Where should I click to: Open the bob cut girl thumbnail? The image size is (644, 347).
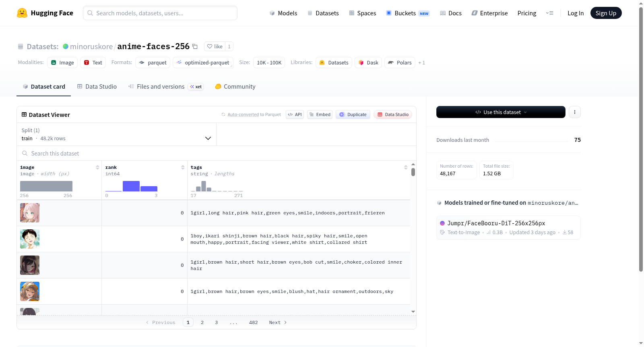coord(30,265)
